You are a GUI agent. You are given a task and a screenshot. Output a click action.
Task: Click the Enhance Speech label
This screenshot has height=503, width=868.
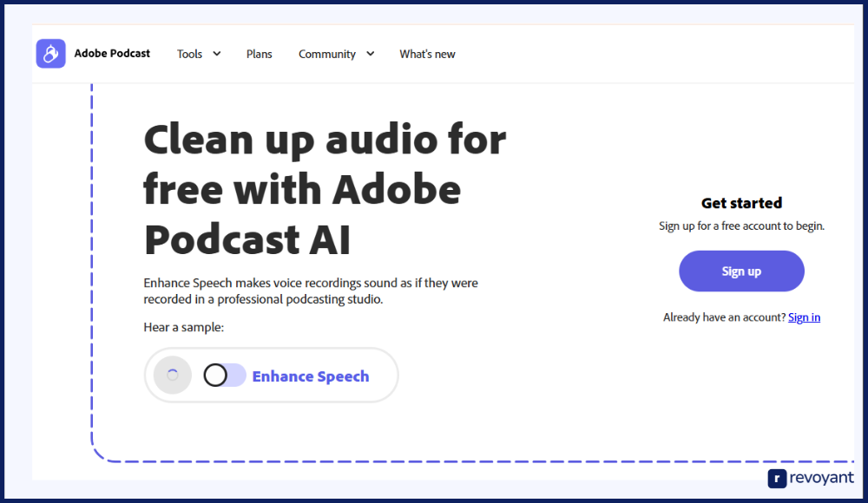tap(311, 376)
